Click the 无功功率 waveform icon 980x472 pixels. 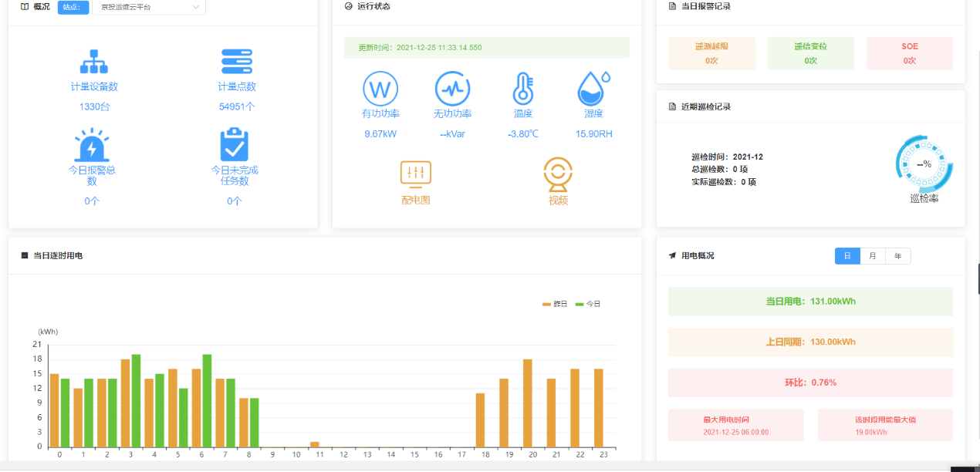click(452, 89)
